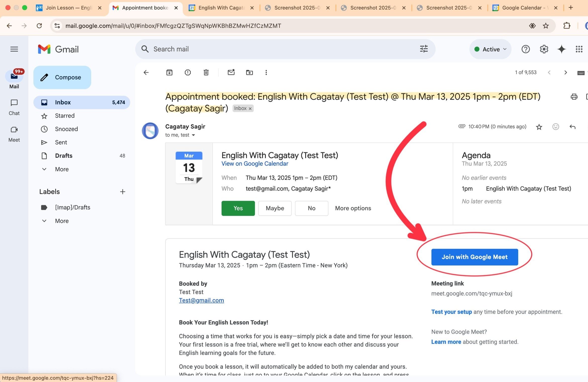Report this email as spam
The width and height of the screenshot is (588, 382).
pyautogui.click(x=188, y=73)
